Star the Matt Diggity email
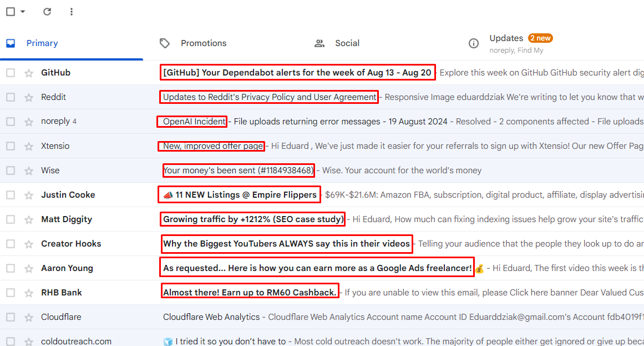 (x=29, y=220)
